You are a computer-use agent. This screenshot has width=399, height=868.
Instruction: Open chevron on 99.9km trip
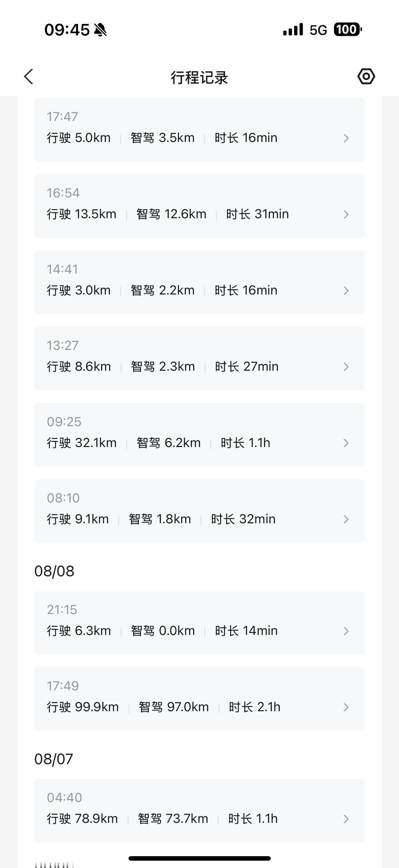click(x=346, y=707)
